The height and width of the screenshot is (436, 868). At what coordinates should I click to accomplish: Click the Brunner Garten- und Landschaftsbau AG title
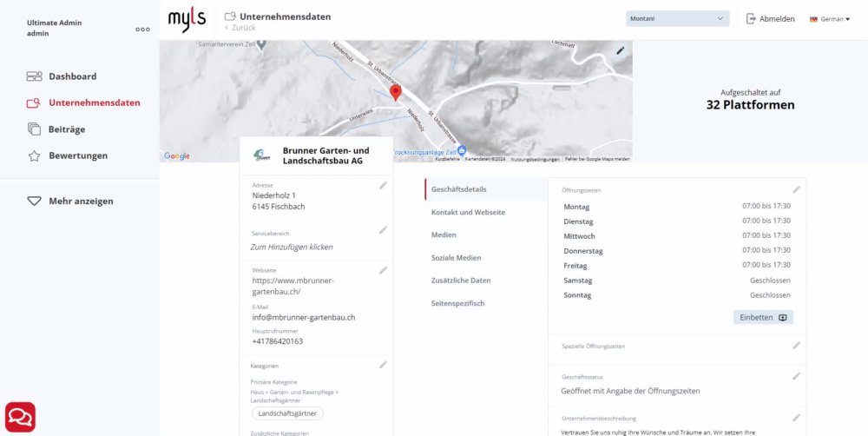coord(326,155)
